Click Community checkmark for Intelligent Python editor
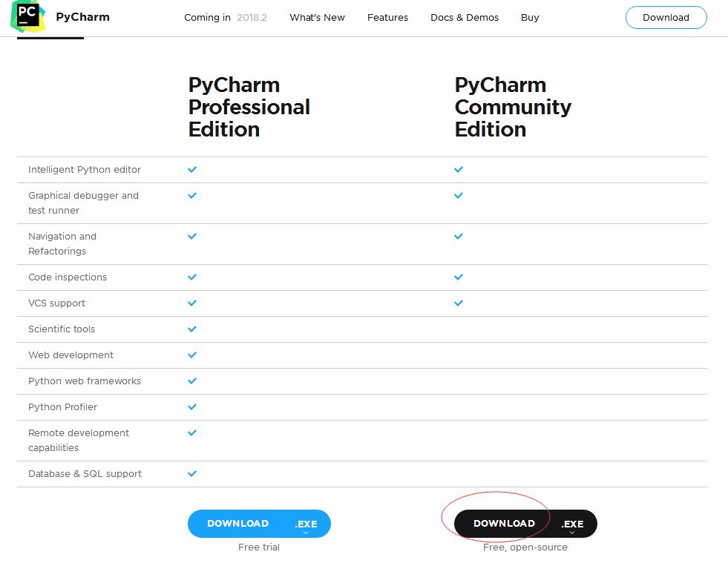Image resolution: width=728 pixels, height=566 pixels. click(459, 169)
